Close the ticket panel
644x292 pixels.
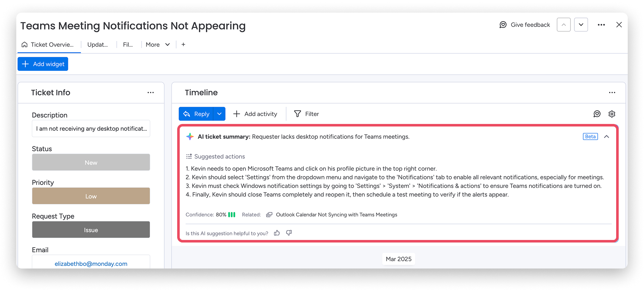coord(619,25)
